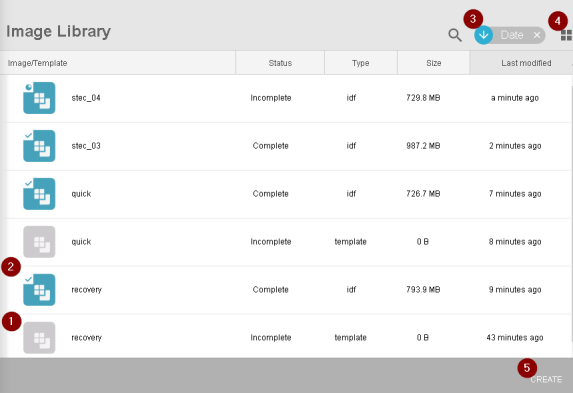Open the Date sort chip

512,35
